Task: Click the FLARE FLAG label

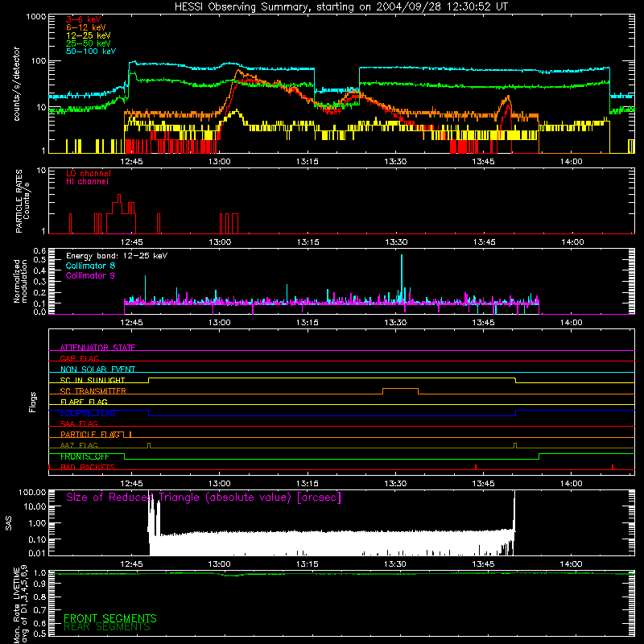Action: point(84,402)
